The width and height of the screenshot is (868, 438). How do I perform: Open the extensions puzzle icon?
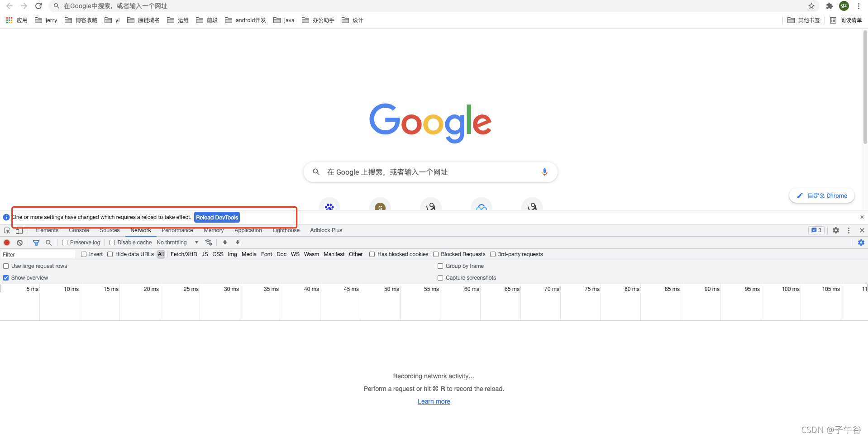(829, 6)
